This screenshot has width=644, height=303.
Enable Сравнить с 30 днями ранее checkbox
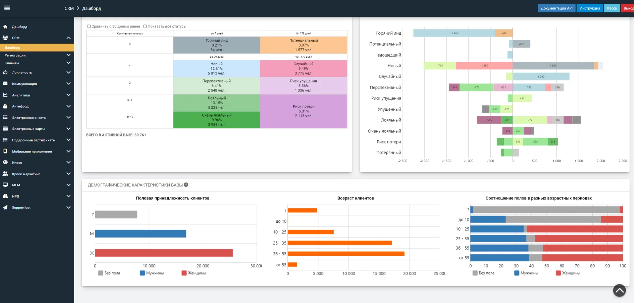click(89, 26)
